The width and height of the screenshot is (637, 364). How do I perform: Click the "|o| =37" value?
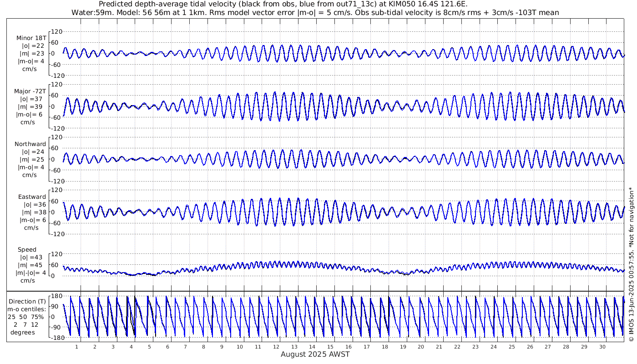coord(31,99)
